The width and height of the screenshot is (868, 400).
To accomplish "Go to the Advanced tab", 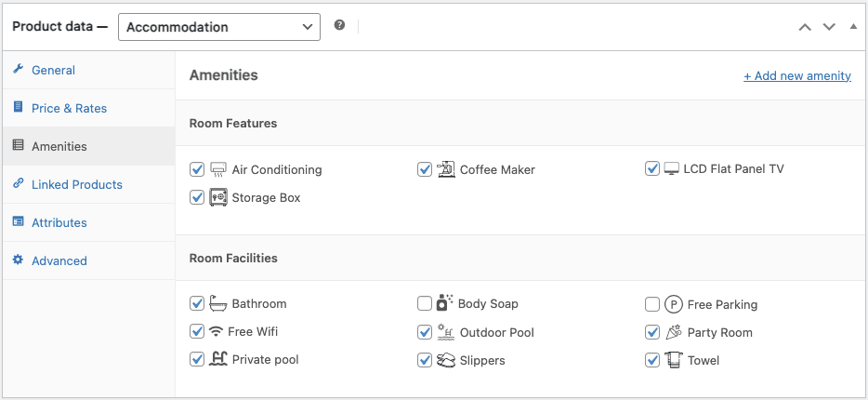I will (x=59, y=260).
